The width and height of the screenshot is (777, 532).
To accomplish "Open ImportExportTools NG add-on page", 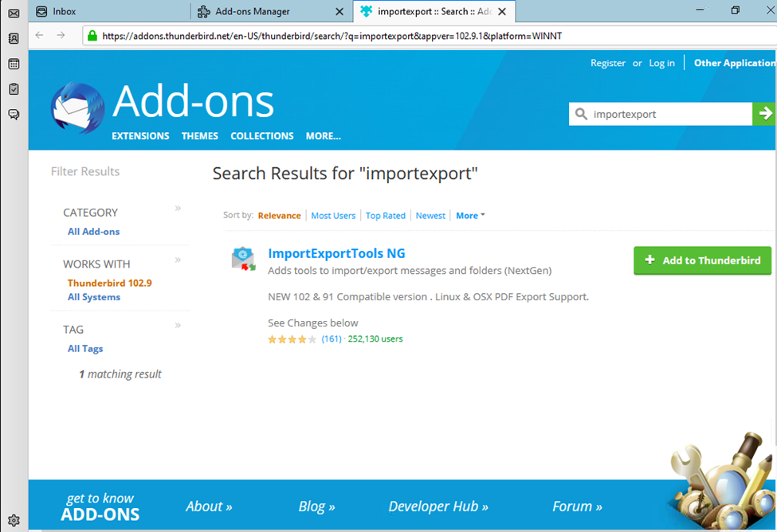I will pyautogui.click(x=336, y=253).
